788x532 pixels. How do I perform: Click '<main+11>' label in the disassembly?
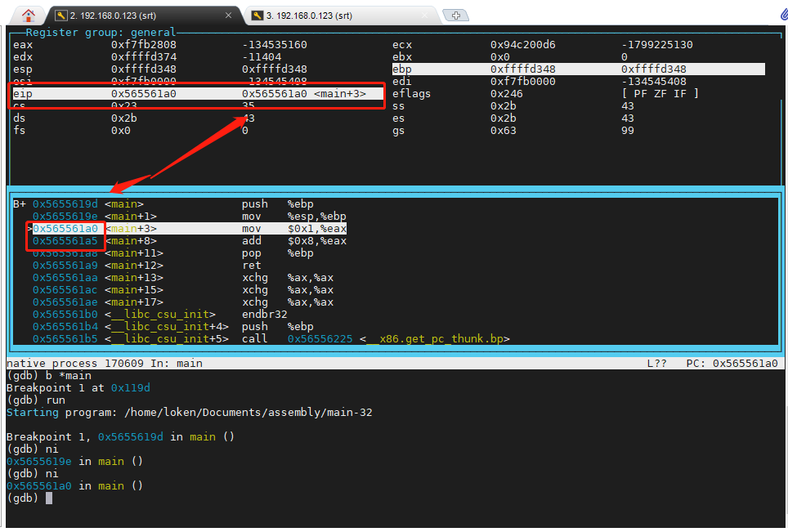(134, 253)
